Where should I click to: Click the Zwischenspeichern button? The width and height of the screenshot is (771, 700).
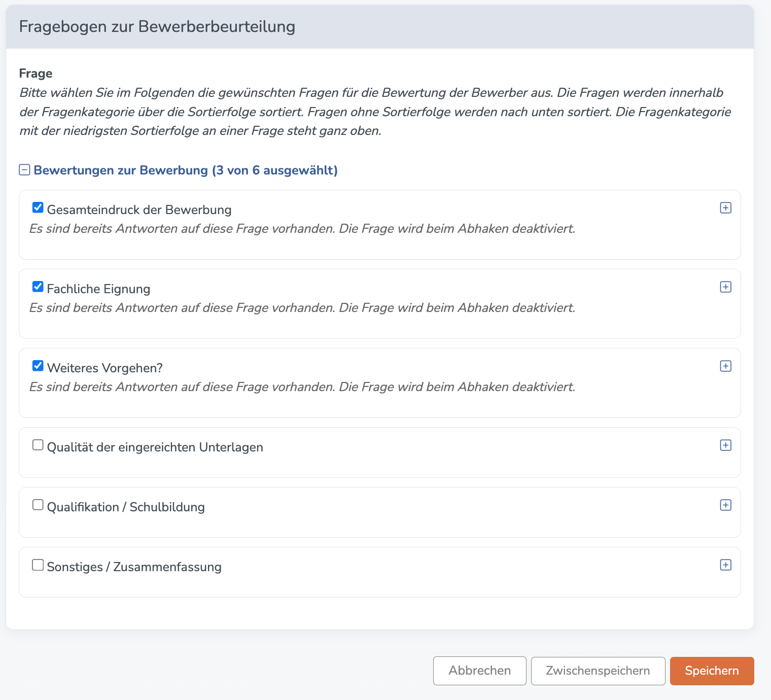598,671
